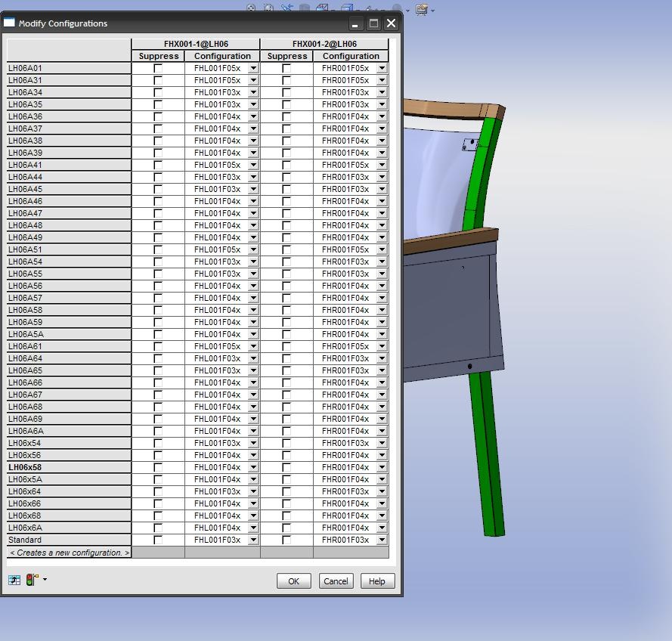Open FHX001-2 configuration dropdown for LH06A61
Viewport: 672px width, 641px height.
click(x=382, y=346)
